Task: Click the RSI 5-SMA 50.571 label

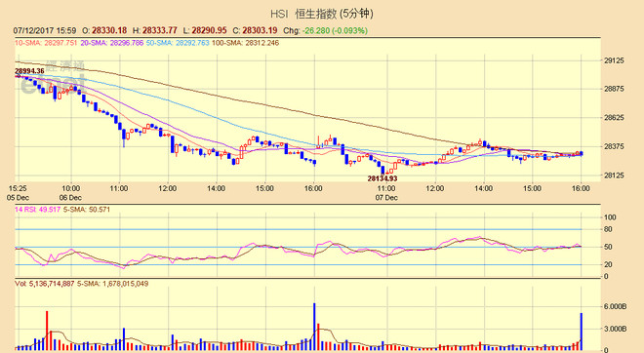Action: coord(86,210)
